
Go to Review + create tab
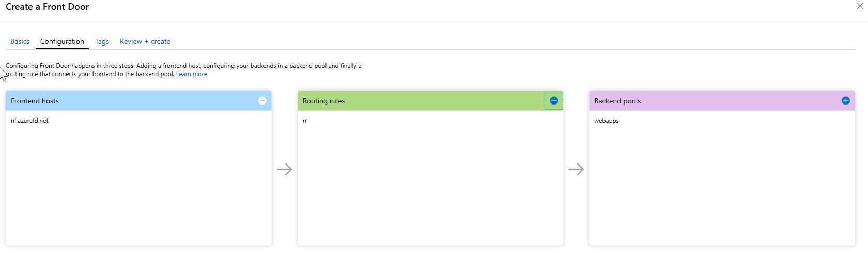pyautogui.click(x=145, y=41)
